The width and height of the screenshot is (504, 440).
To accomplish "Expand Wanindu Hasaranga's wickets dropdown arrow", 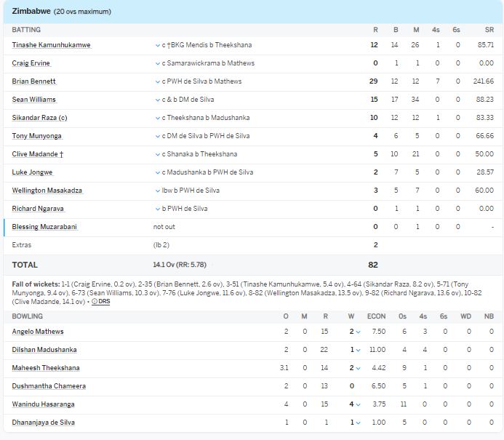I will 359,404.
